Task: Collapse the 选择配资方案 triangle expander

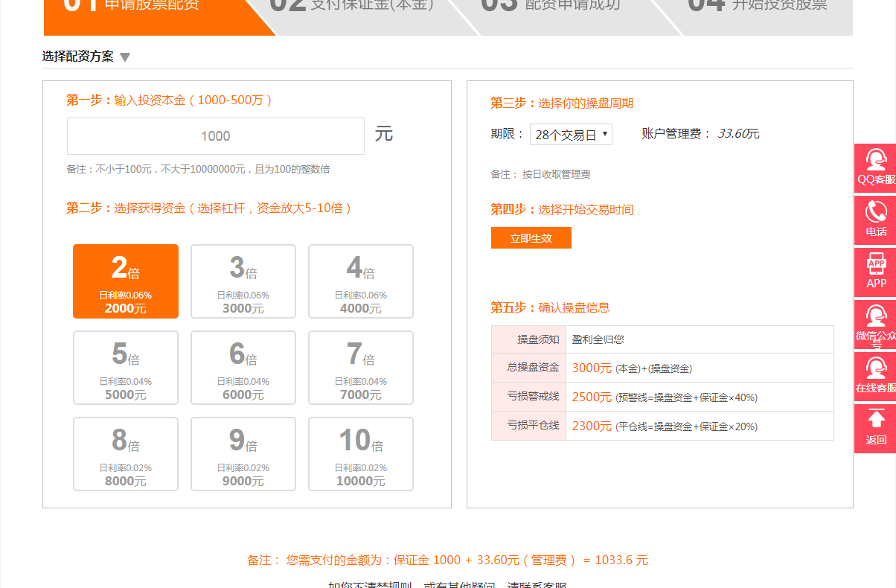Action: (x=125, y=57)
